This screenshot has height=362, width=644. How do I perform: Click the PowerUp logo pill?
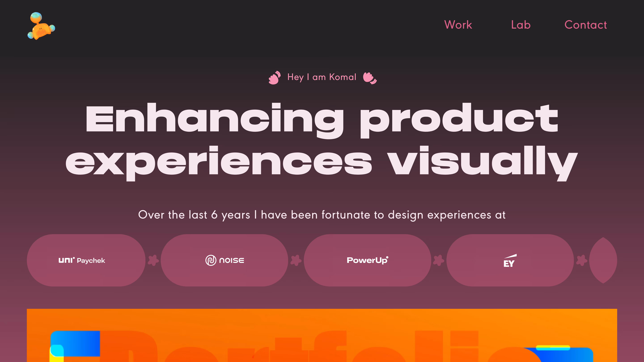click(367, 260)
